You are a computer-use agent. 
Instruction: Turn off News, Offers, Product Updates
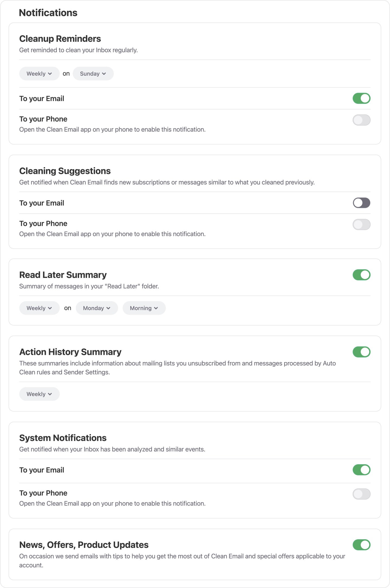[361, 545]
